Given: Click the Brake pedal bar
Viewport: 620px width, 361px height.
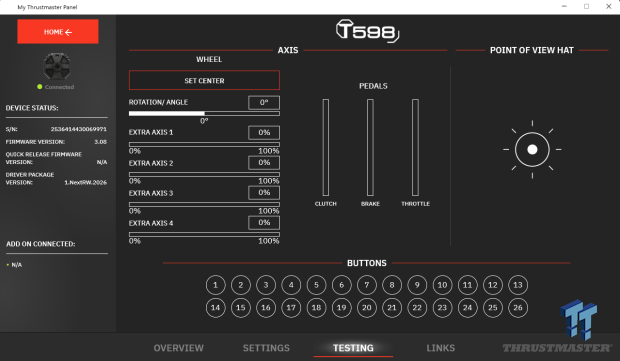Looking at the screenshot, I should pos(370,147).
